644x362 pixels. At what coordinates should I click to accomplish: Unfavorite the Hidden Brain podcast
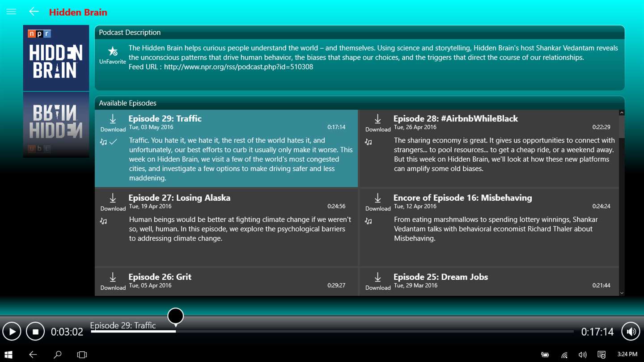pos(113,55)
